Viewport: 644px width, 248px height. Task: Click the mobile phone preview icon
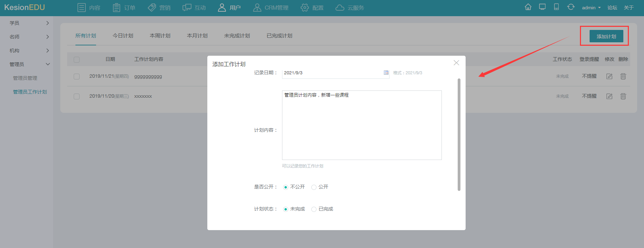coord(556,7)
